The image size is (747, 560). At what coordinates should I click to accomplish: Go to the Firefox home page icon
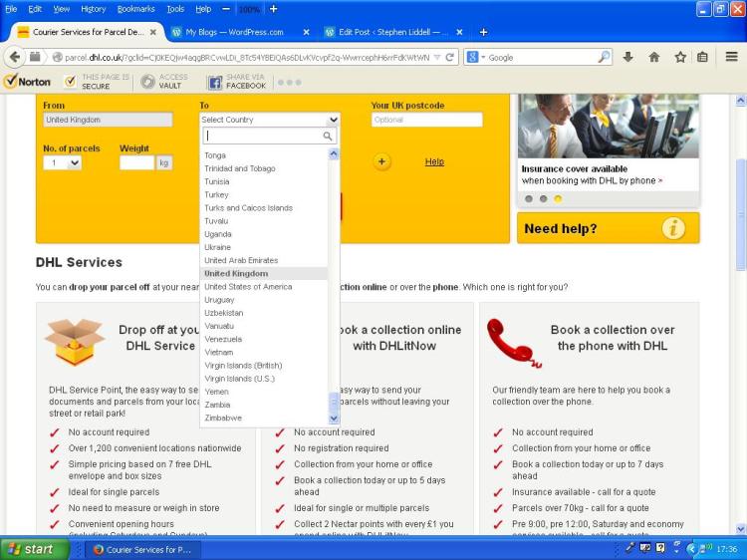coord(654,57)
